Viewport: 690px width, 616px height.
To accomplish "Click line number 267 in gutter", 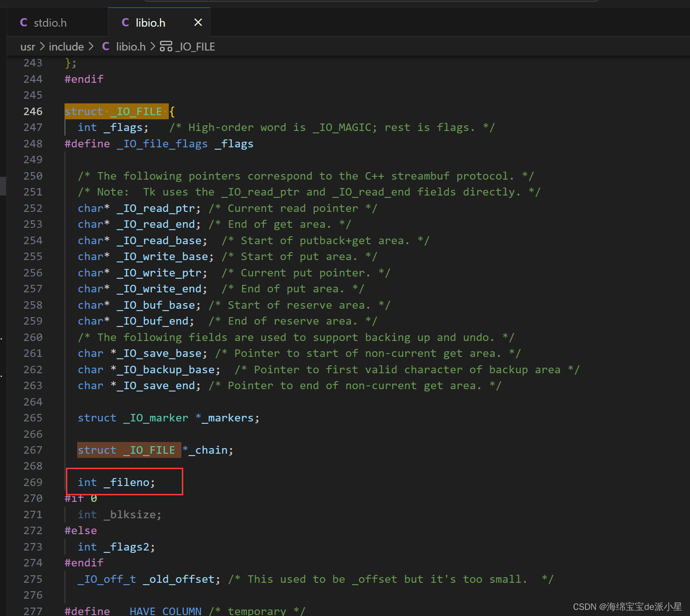I will pyautogui.click(x=33, y=450).
